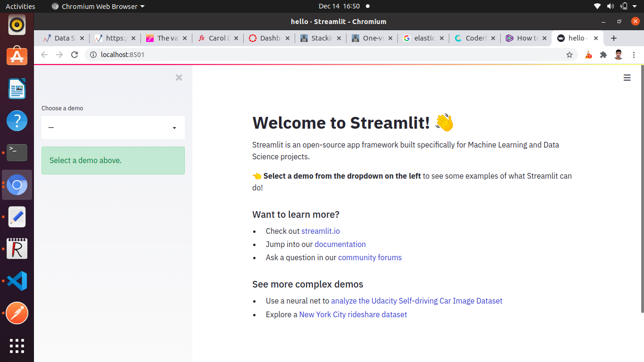Switch to the Dashboard tab

(x=267, y=38)
